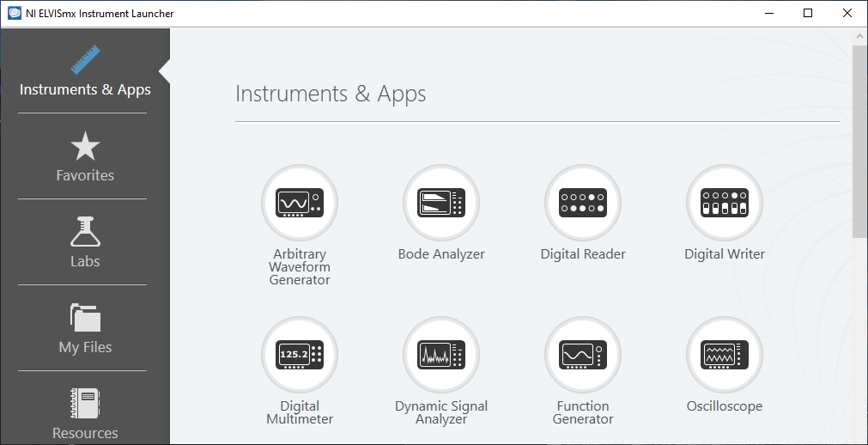Click the scrollbar track below the thumb
The height and width of the screenshot is (445, 868).
click(859, 344)
